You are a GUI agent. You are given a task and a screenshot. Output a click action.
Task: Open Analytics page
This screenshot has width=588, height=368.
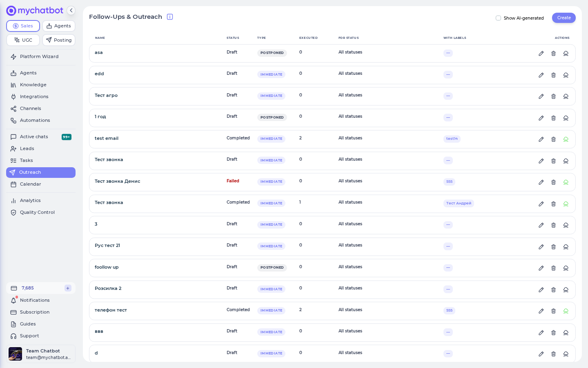(41, 201)
